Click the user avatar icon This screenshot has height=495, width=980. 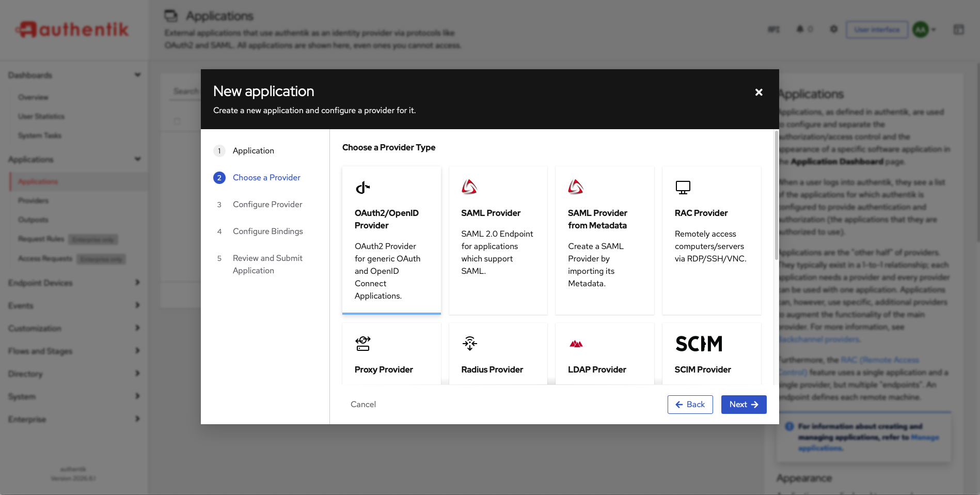[x=921, y=29]
